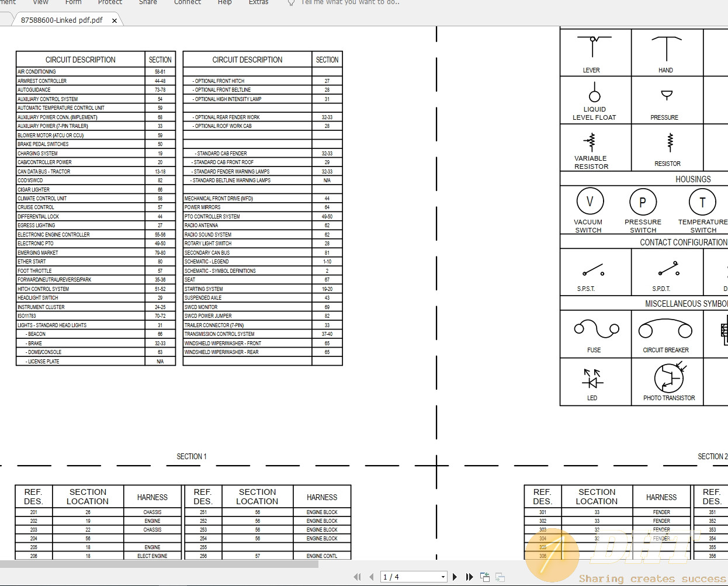Open the Protect menu
Image resolution: width=728 pixels, height=586 pixels.
click(110, 2)
